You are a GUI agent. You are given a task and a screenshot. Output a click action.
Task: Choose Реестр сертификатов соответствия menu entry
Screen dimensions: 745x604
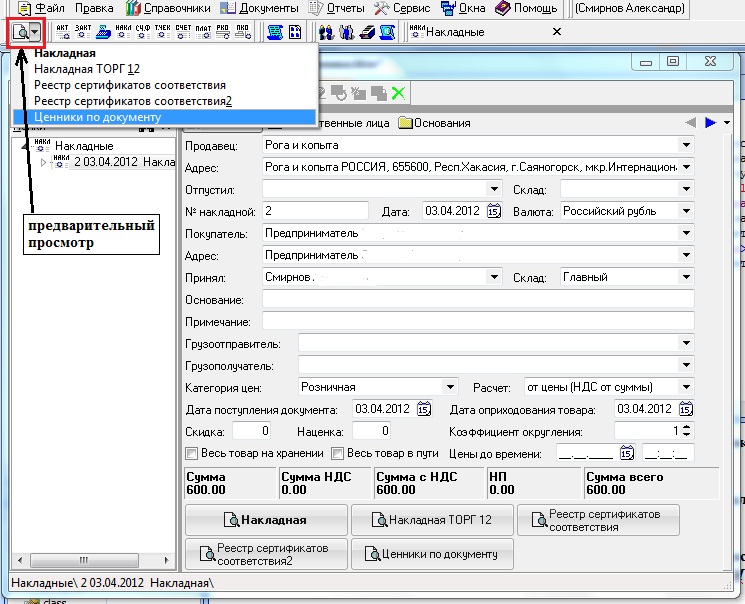point(164,85)
